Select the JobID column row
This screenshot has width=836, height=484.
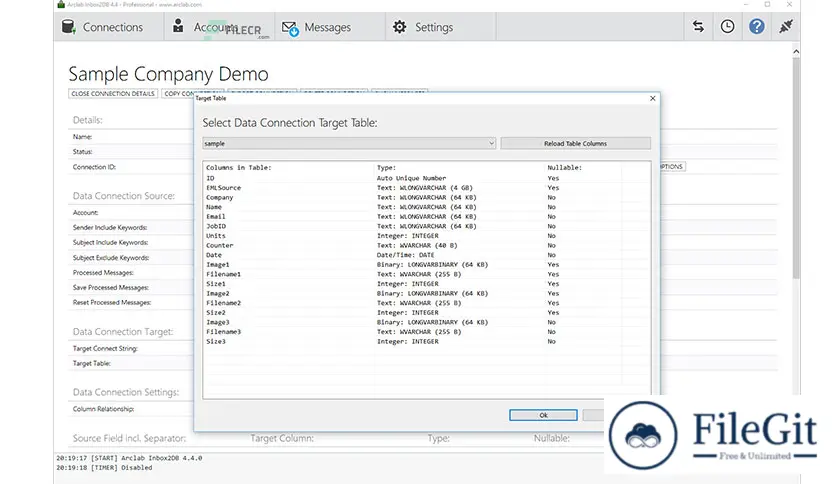click(x=427, y=226)
